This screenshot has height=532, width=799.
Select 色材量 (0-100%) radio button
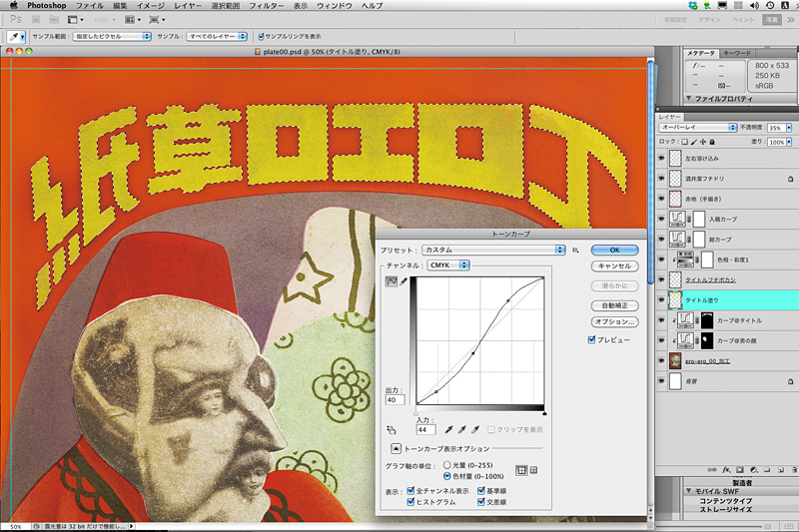(x=446, y=476)
